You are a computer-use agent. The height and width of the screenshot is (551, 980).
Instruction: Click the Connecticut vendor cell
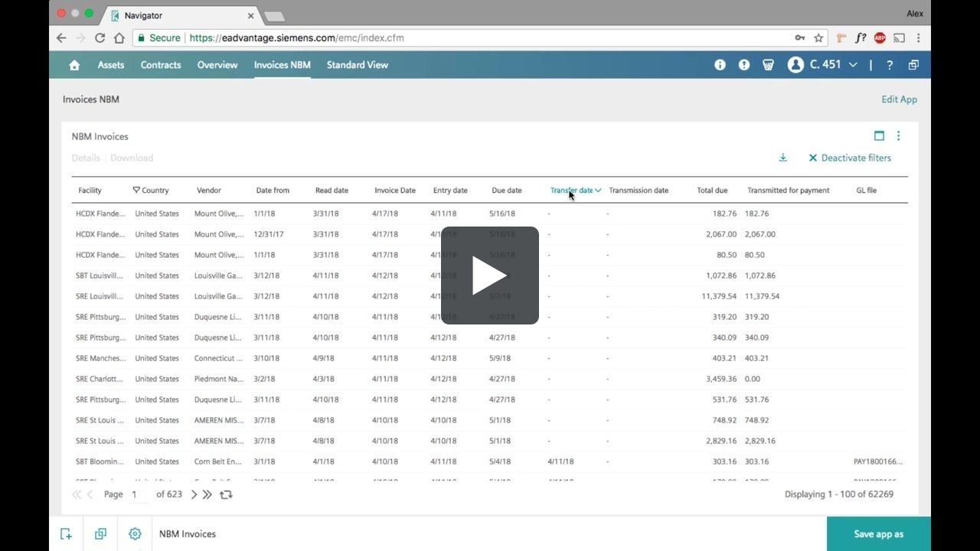[x=219, y=358]
